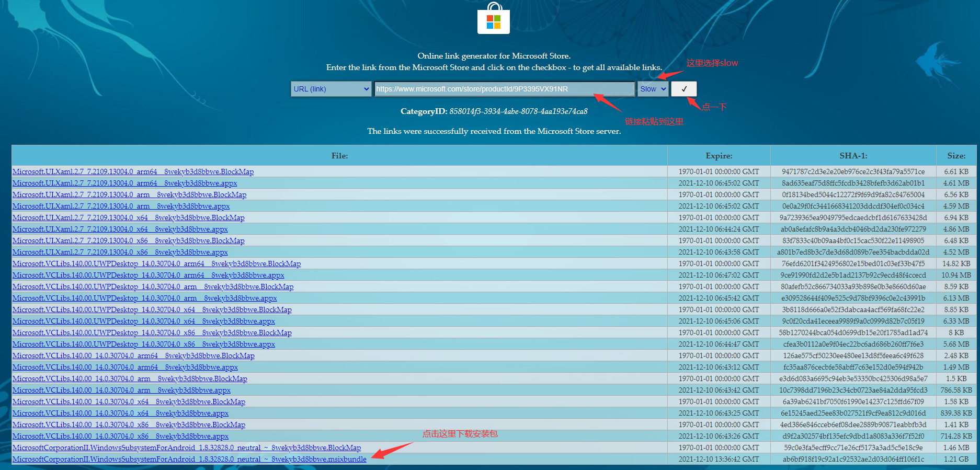Click the Expire column header
The width and height of the screenshot is (980, 470).
click(719, 156)
